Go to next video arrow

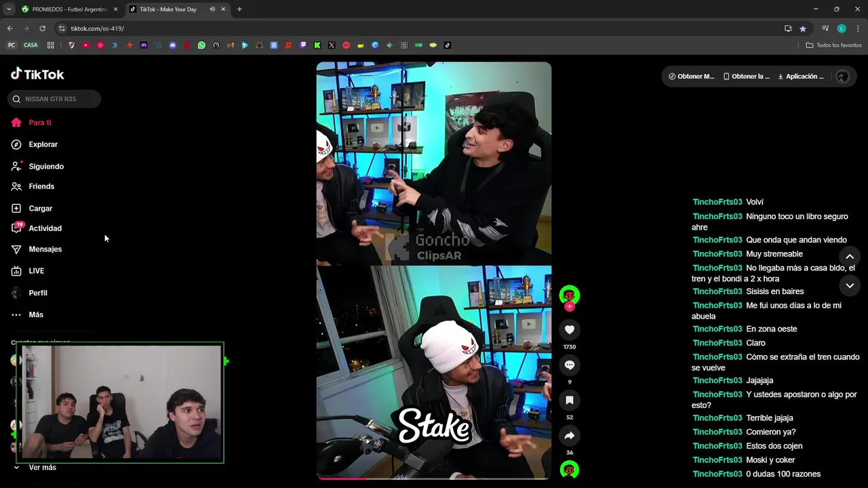click(850, 285)
